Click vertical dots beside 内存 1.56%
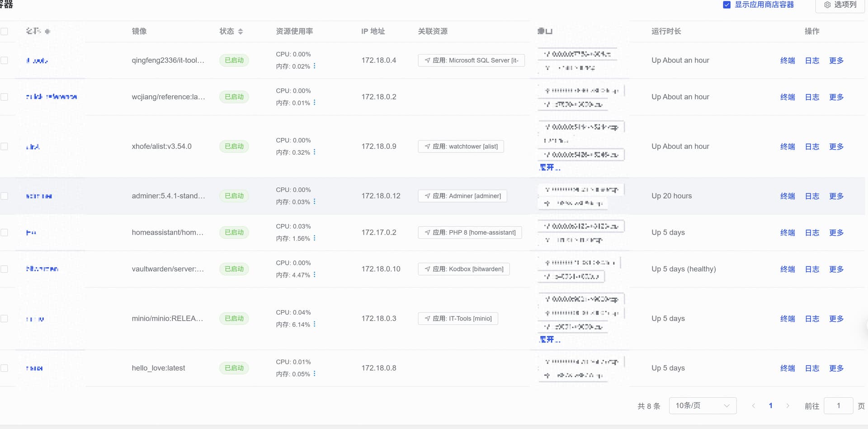Screen dimensions: 868x429 pos(315,238)
